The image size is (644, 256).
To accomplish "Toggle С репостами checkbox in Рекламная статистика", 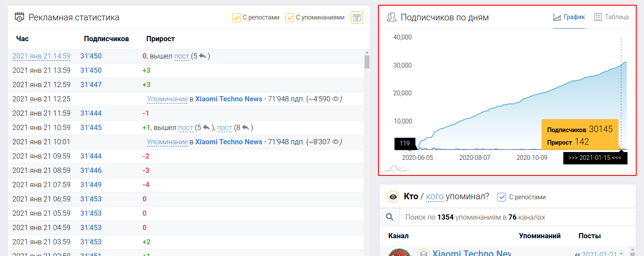I will 237,17.
